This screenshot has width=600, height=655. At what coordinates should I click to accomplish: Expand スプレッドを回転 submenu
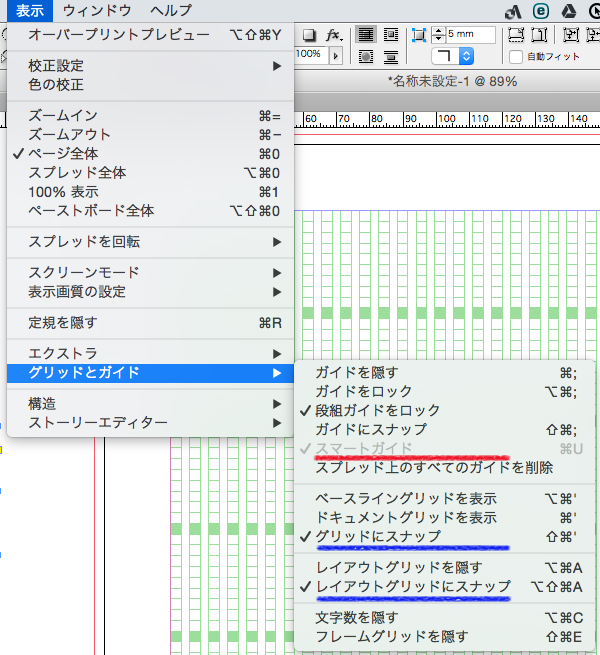(150, 242)
